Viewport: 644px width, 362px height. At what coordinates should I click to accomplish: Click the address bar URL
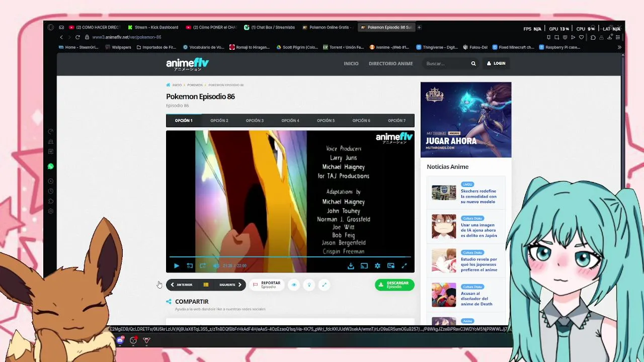[x=127, y=37]
